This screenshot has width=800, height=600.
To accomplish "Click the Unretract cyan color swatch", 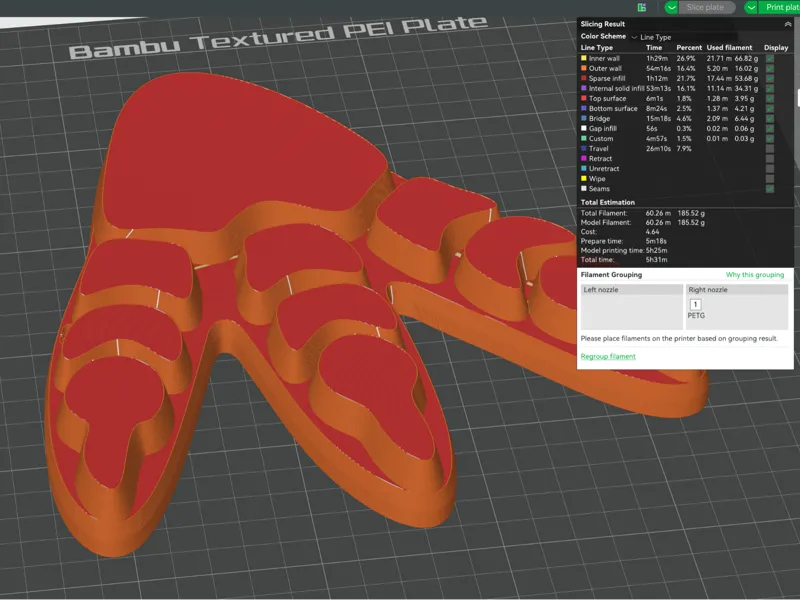I will (x=584, y=168).
